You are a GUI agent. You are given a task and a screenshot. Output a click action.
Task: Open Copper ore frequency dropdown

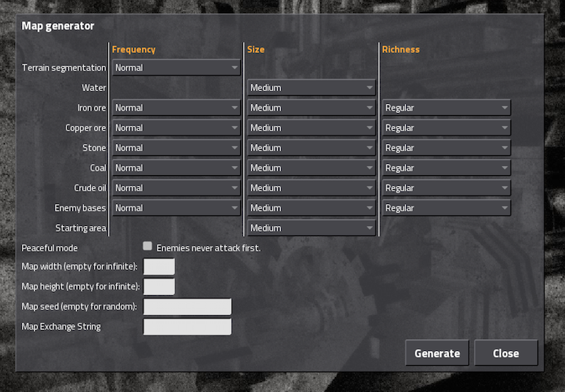pos(176,128)
